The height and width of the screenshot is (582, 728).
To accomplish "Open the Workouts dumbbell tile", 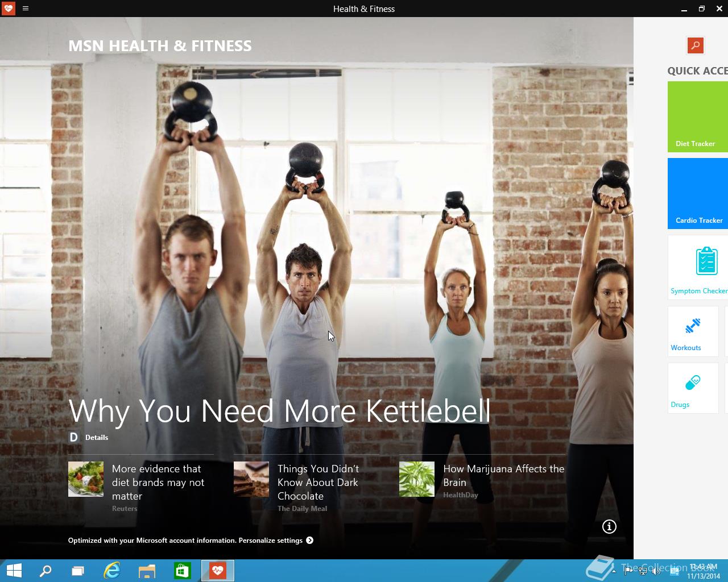I will pos(693,331).
